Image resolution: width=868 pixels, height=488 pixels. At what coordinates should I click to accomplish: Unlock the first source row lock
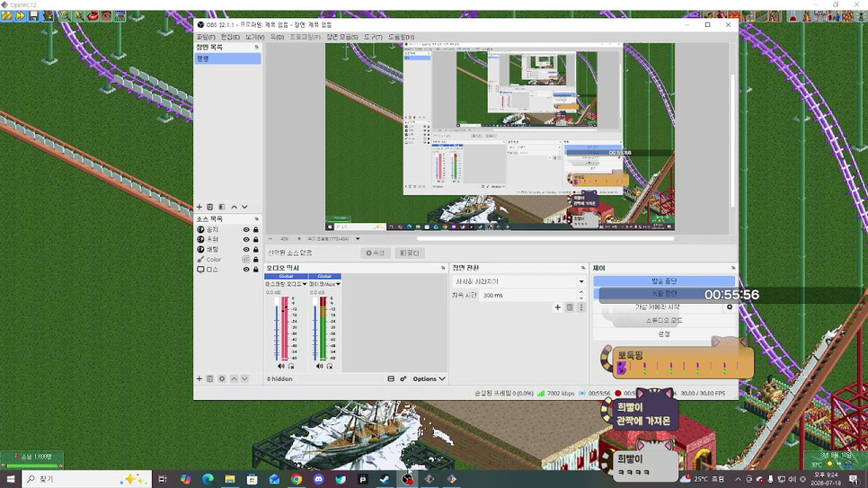(x=256, y=229)
